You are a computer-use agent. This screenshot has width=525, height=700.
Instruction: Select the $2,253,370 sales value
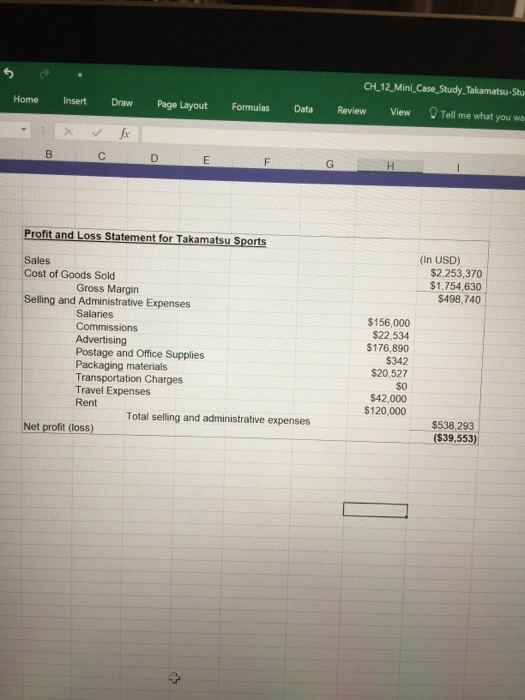456,273
